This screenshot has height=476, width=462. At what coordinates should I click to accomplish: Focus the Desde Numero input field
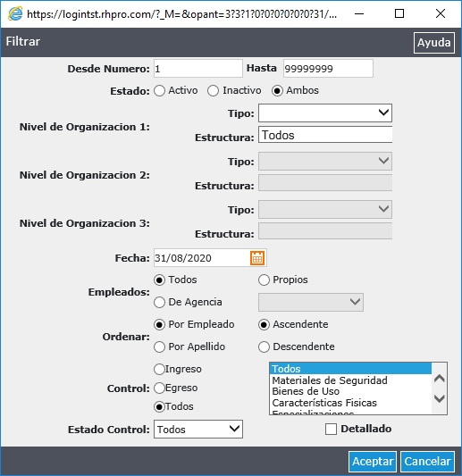[x=198, y=69]
